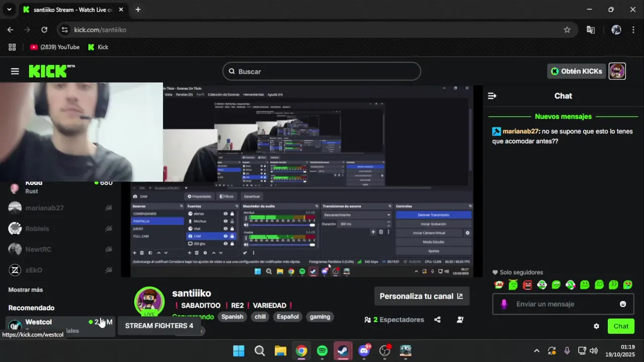Open Desvanecimiento transition dropdown in streamed OBS
This screenshot has width=644, height=362.
pyautogui.click(x=357, y=215)
